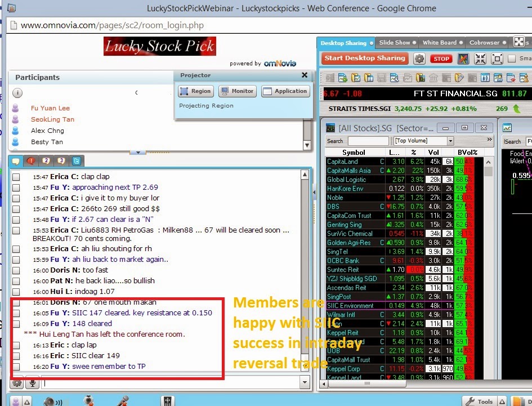Screen dimensions: 532x406
Task: Toggle the checkbox next to 'Sma' in sharing toolbar
Action: point(512,59)
